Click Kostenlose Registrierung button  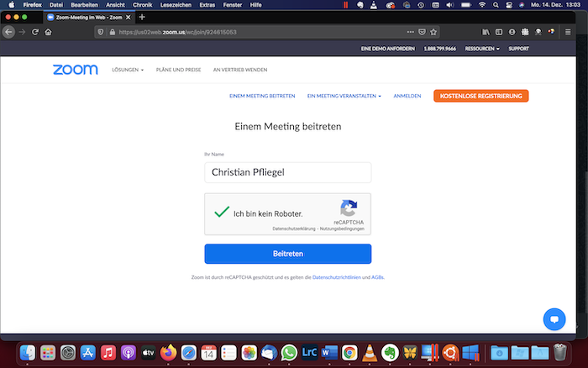coord(480,96)
